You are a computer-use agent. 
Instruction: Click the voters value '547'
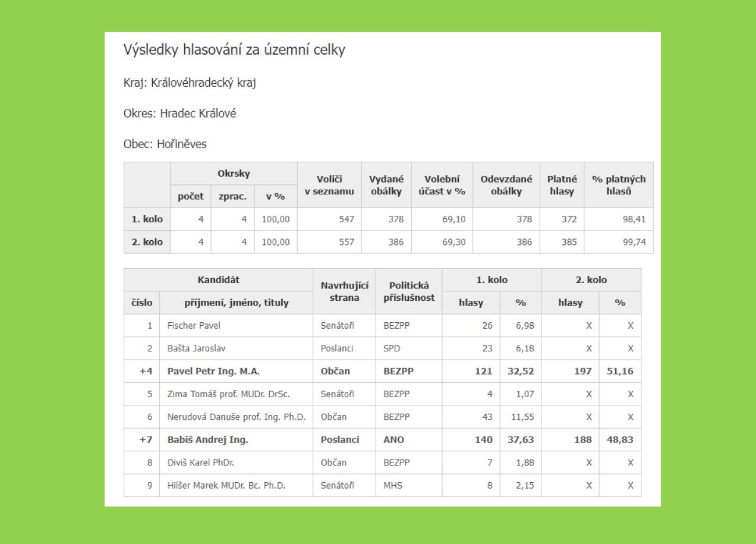(x=346, y=219)
